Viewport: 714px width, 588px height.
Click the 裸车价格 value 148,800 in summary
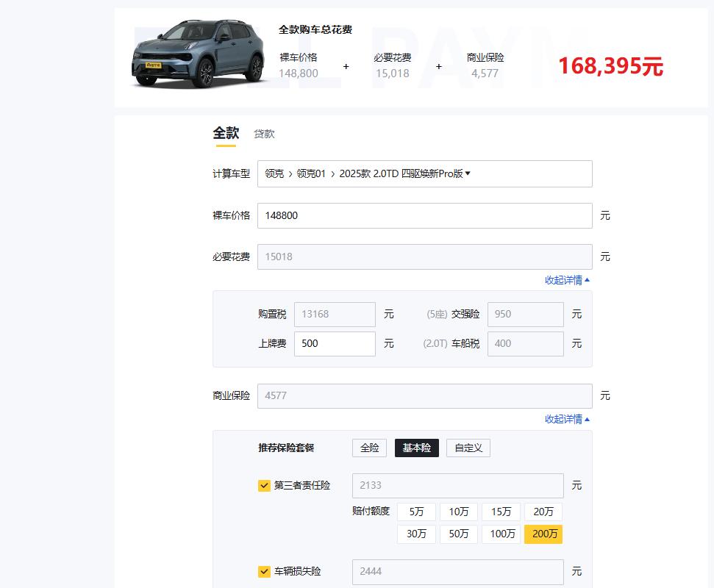pos(299,73)
